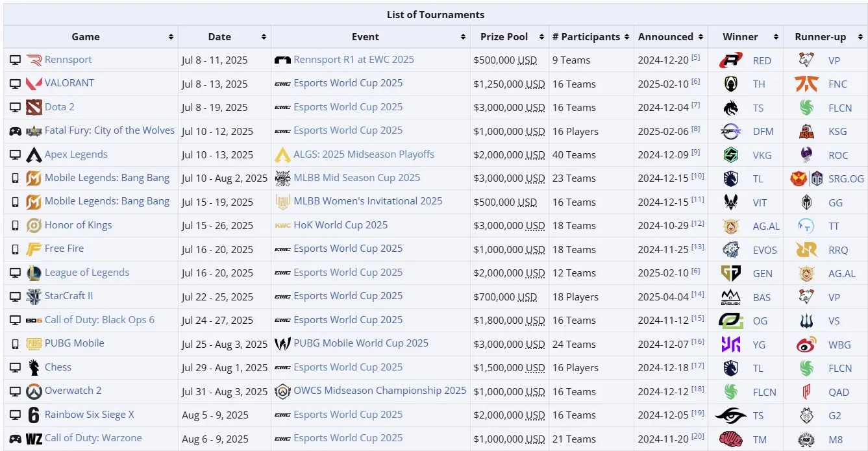
Task: Click the FLCN winner link in Overwatch 2 row
Action: (x=765, y=392)
